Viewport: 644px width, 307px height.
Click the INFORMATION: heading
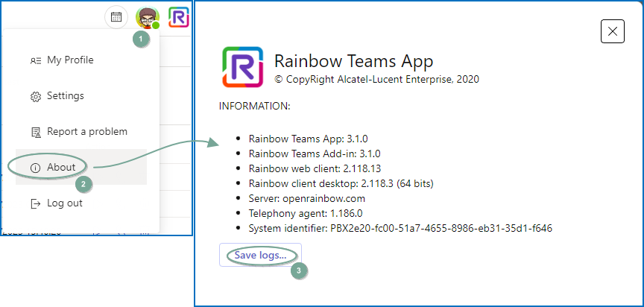click(x=255, y=107)
